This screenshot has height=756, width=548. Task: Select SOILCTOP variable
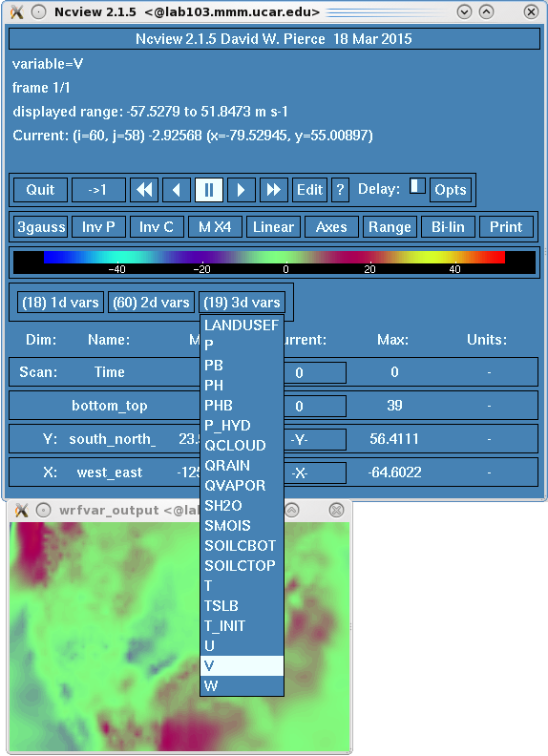coord(242,565)
